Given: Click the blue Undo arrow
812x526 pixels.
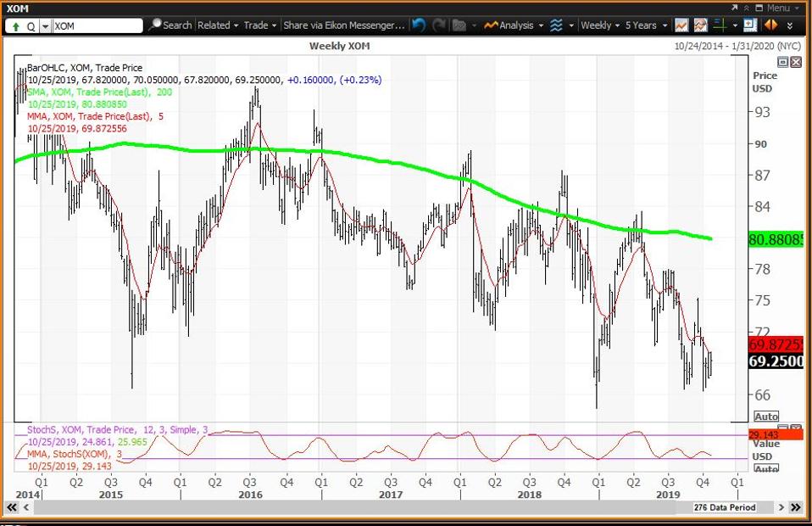Looking at the screenshot, I should (x=419, y=25).
